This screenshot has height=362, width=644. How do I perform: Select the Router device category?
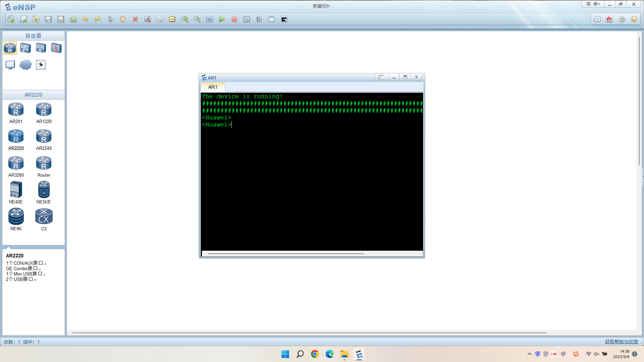point(10,48)
